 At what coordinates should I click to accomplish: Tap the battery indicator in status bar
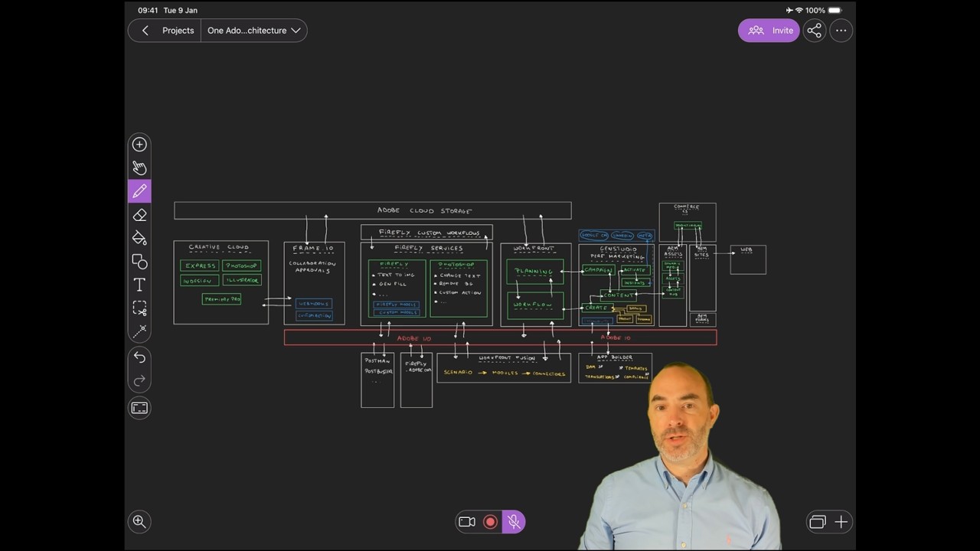coord(835,11)
